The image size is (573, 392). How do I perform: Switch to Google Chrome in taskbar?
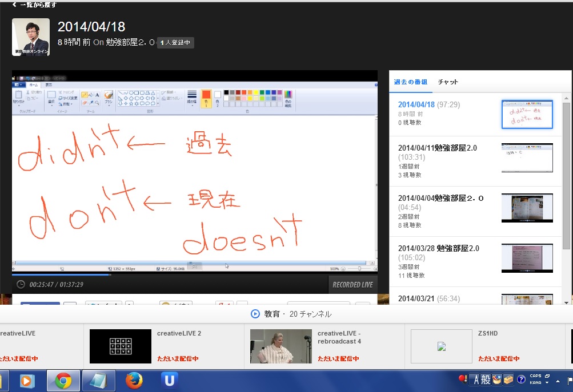coord(63,381)
